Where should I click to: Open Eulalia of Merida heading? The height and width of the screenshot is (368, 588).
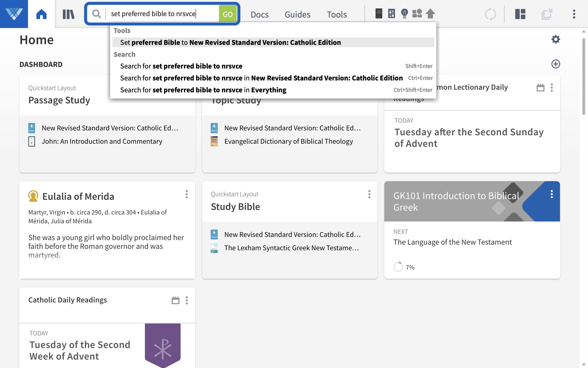(78, 196)
